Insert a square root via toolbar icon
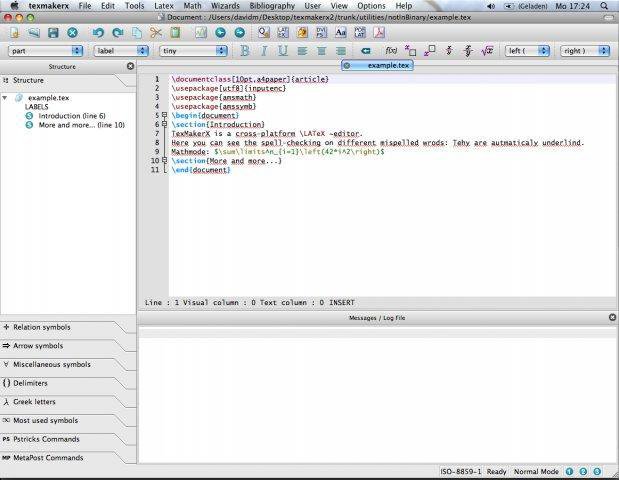 pyautogui.click(x=487, y=50)
